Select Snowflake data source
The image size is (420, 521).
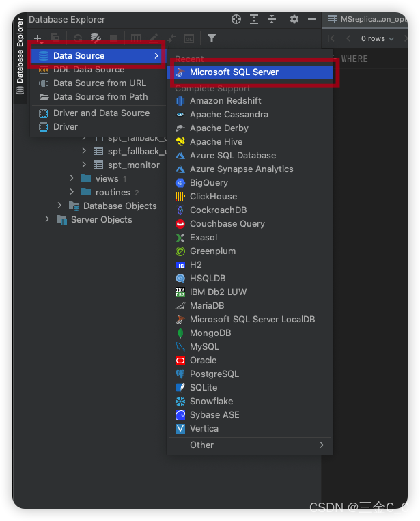250,401
